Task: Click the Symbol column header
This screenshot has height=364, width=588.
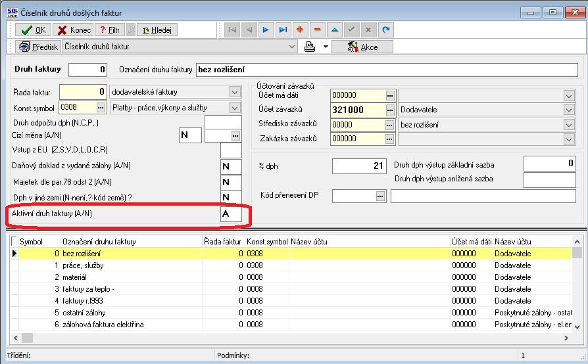Action: point(39,242)
